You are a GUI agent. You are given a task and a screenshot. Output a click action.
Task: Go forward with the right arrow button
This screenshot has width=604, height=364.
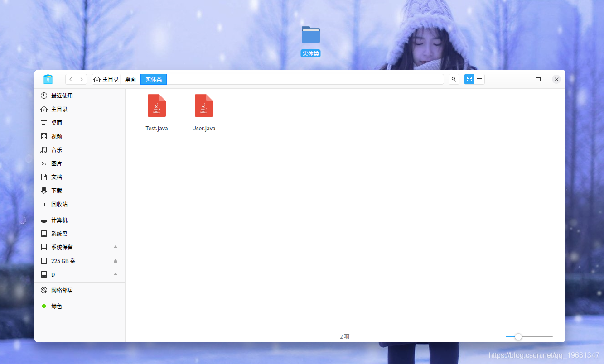pyautogui.click(x=82, y=79)
